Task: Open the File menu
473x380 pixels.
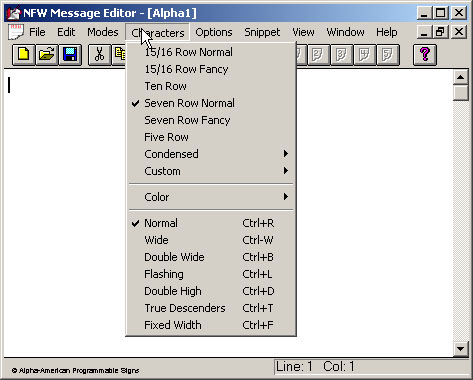Action: point(37,32)
